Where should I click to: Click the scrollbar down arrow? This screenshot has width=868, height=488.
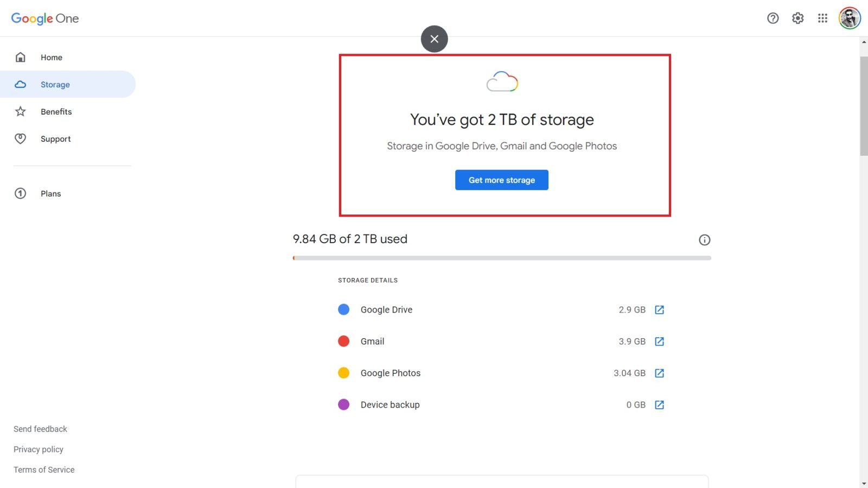tap(864, 483)
